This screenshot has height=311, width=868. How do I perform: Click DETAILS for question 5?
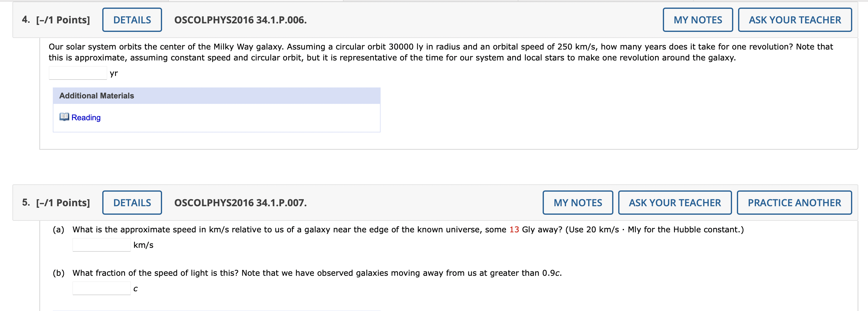pyautogui.click(x=132, y=202)
